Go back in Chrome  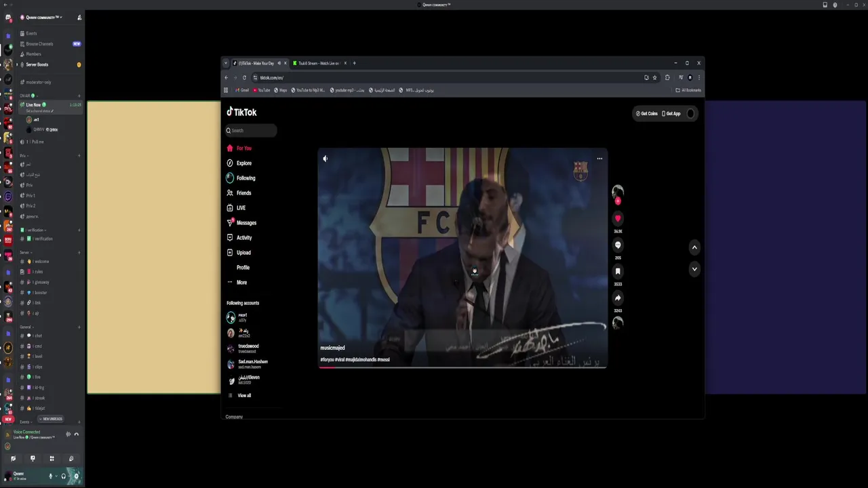pos(226,77)
